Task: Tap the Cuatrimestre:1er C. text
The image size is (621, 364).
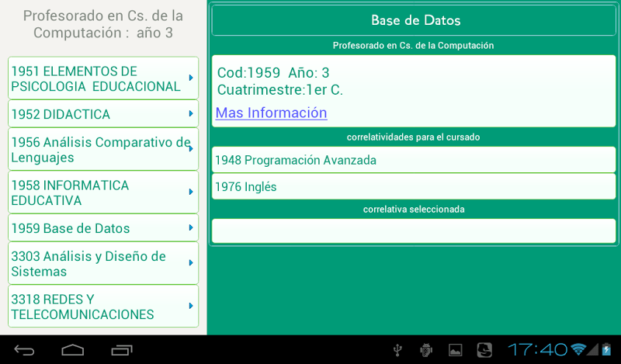Action: (x=280, y=90)
